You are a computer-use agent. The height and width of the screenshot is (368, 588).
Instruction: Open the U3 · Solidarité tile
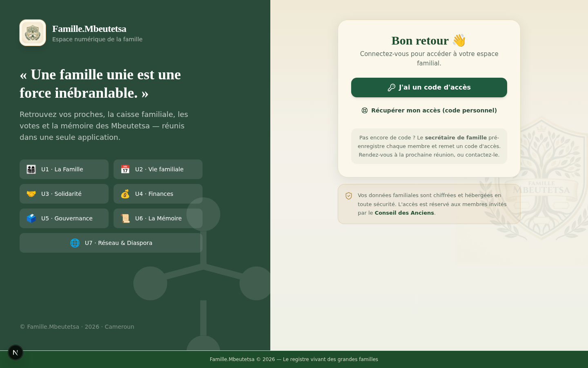(64, 194)
